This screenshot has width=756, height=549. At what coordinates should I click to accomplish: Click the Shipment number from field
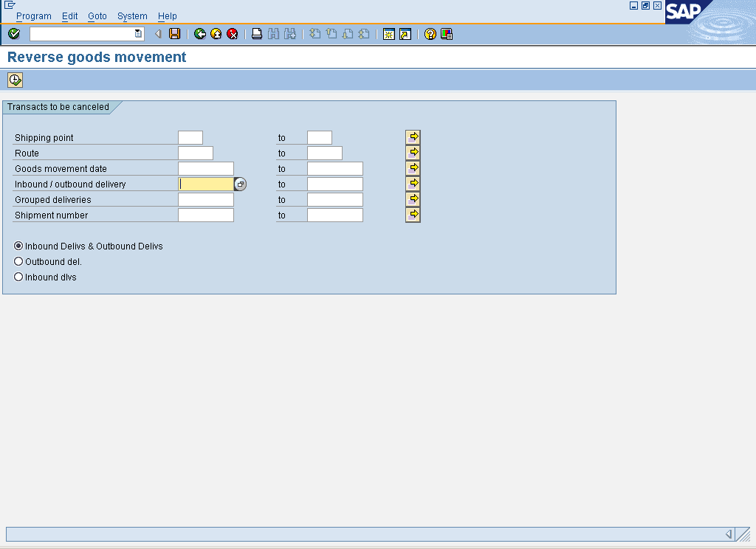click(x=206, y=215)
